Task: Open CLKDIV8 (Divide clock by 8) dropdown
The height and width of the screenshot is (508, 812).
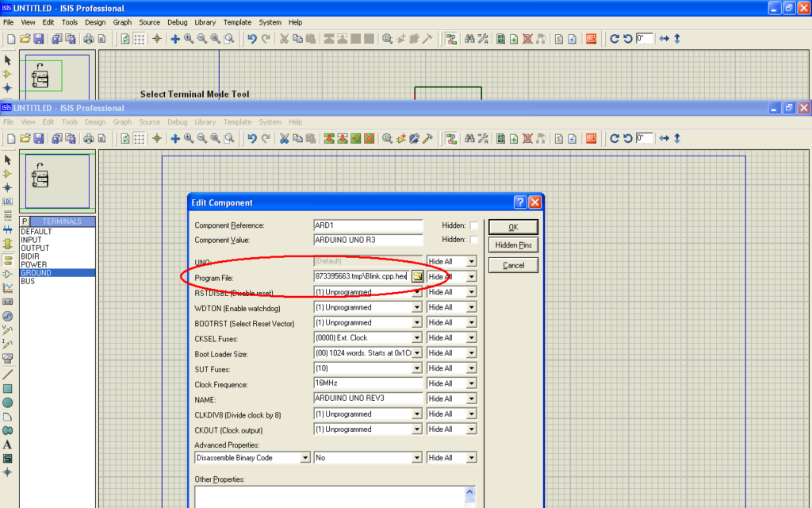Action: [417, 414]
